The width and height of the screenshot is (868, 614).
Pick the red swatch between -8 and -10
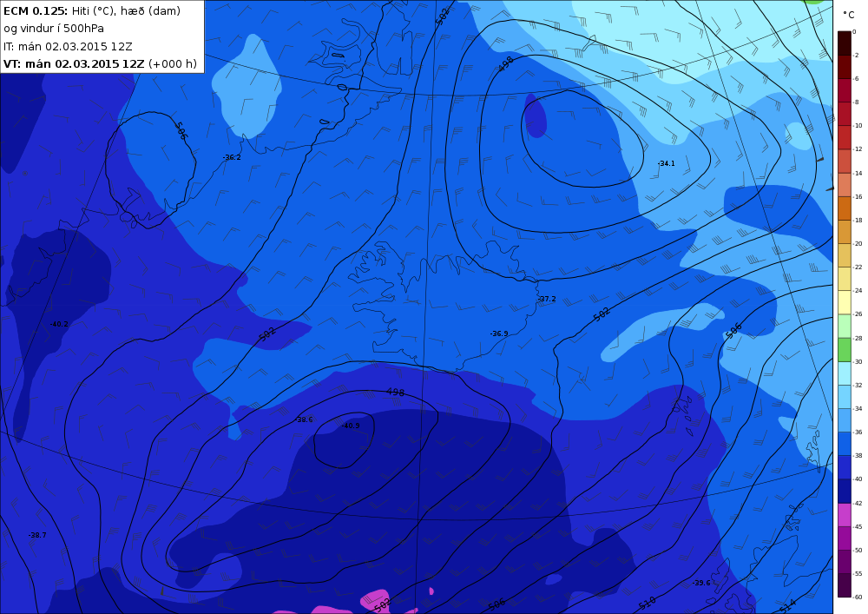tap(845, 114)
